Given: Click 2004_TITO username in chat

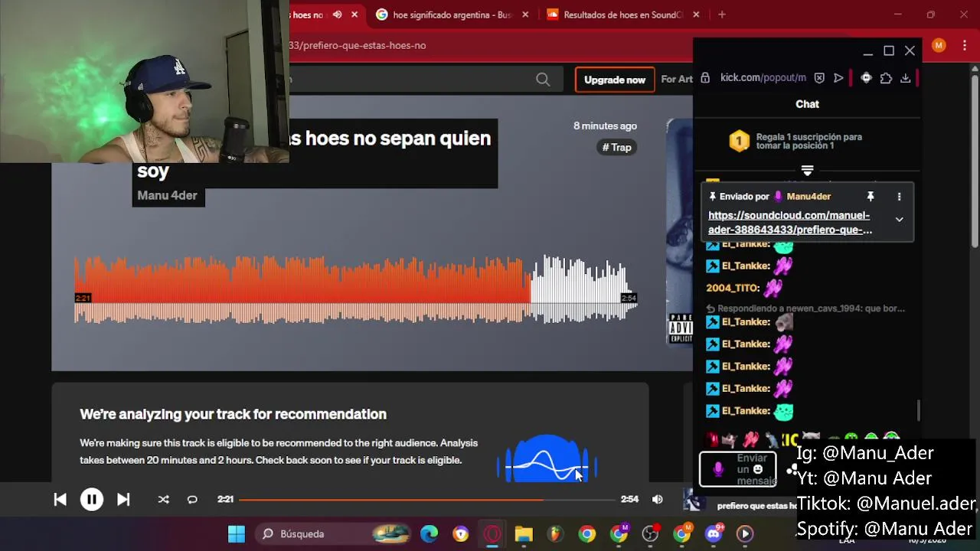Looking at the screenshot, I should pos(733,288).
